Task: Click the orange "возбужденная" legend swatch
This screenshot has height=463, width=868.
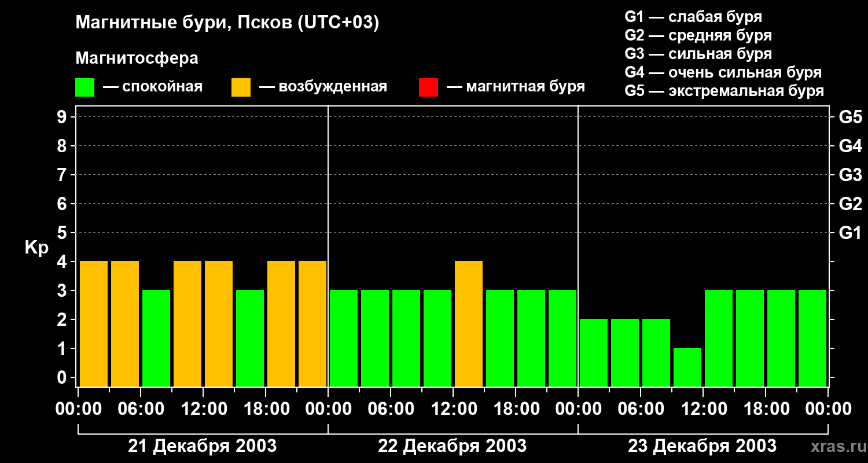Action: [241, 87]
